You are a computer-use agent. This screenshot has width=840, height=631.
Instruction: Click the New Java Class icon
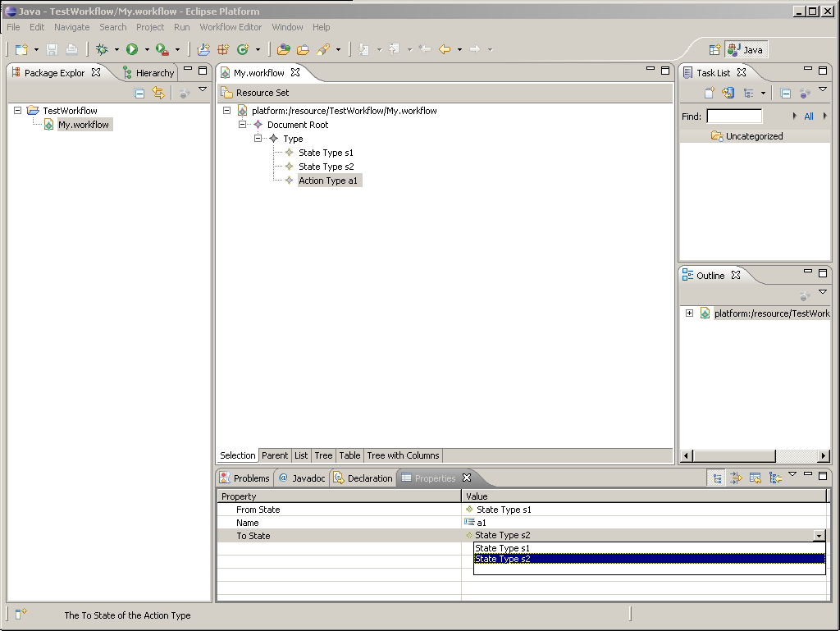[243, 49]
